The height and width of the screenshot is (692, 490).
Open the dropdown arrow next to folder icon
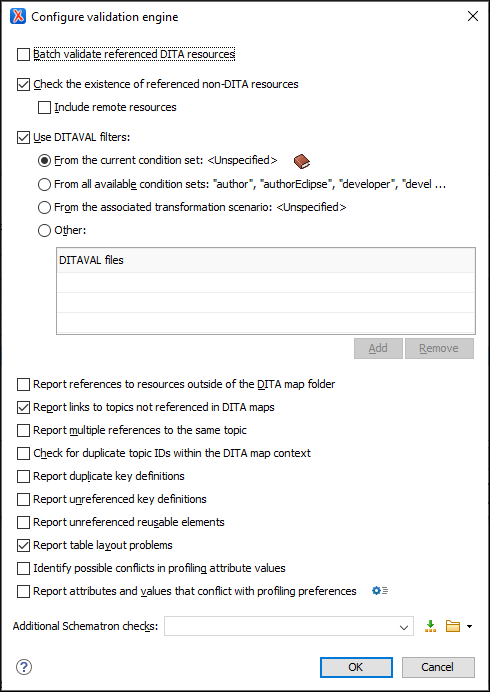pos(469,626)
